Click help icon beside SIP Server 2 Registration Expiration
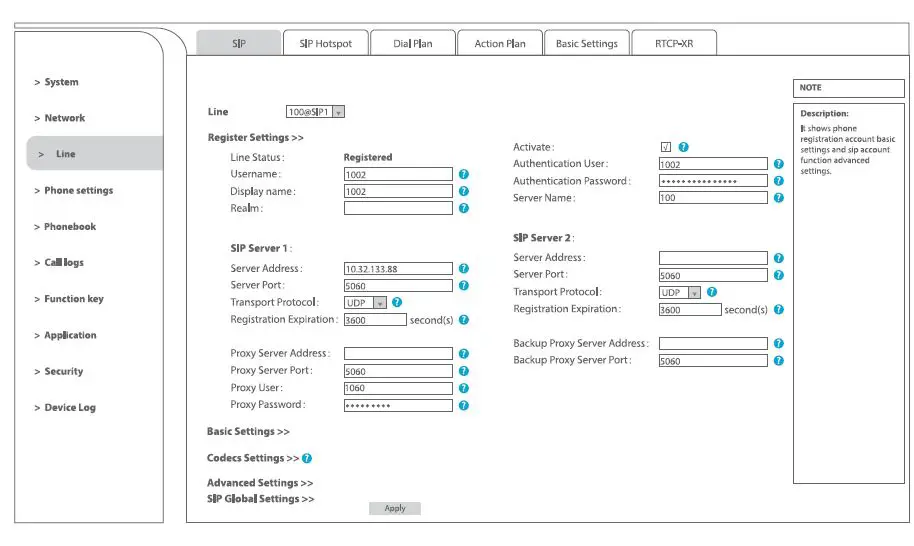 [x=778, y=309]
